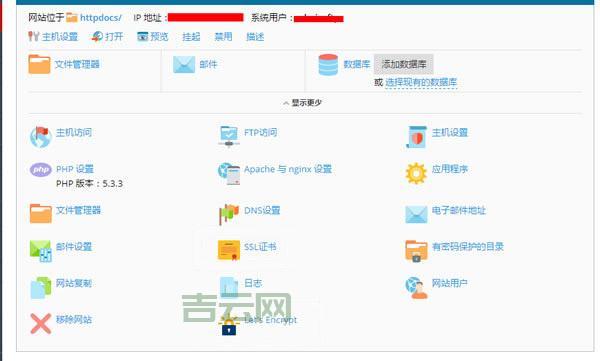The image size is (600, 361).
Task: Collapse options with 显示更少
Action: 302,103
